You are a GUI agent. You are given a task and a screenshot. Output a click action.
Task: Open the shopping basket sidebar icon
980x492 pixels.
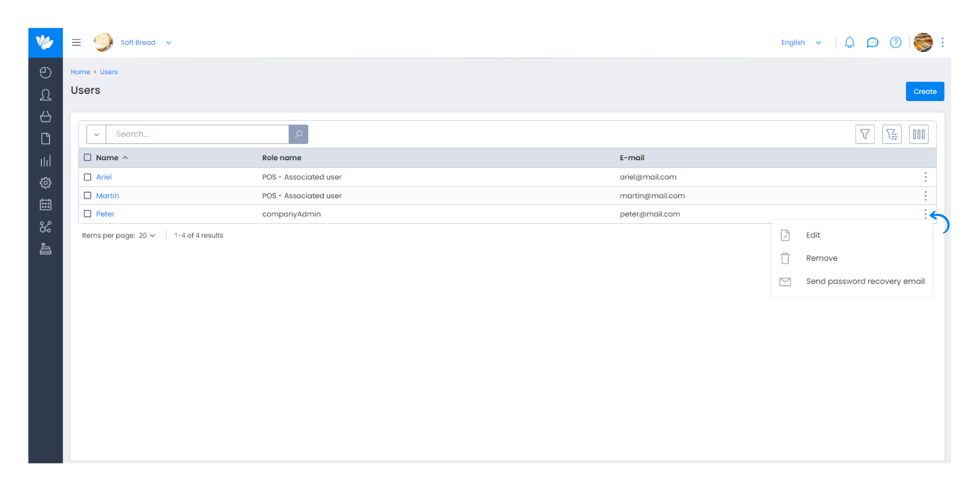click(x=45, y=117)
